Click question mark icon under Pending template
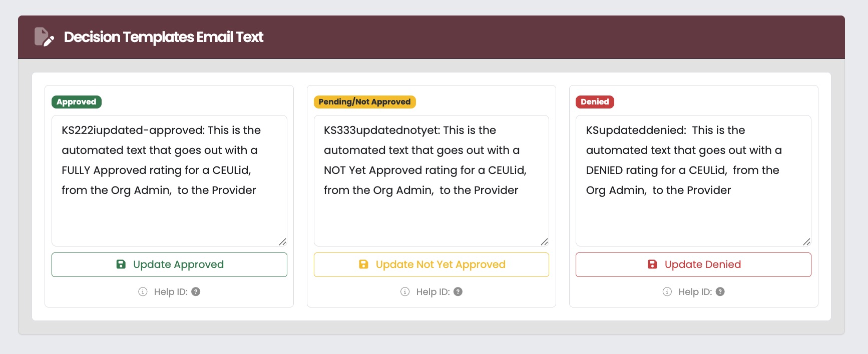This screenshot has width=868, height=354. tap(458, 292)
